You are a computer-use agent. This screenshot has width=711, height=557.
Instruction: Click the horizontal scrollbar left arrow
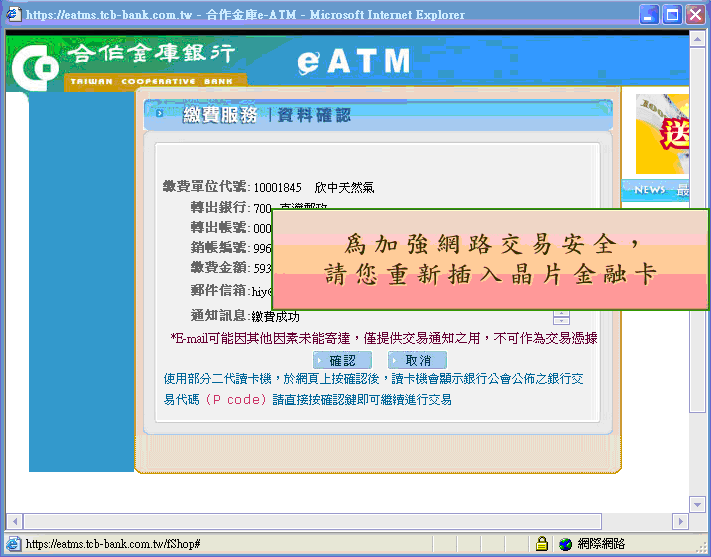15,521
